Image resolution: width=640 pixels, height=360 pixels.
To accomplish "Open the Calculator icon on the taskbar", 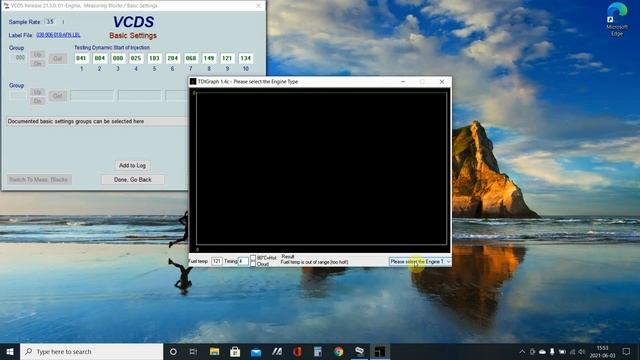I will click(318, 351).
